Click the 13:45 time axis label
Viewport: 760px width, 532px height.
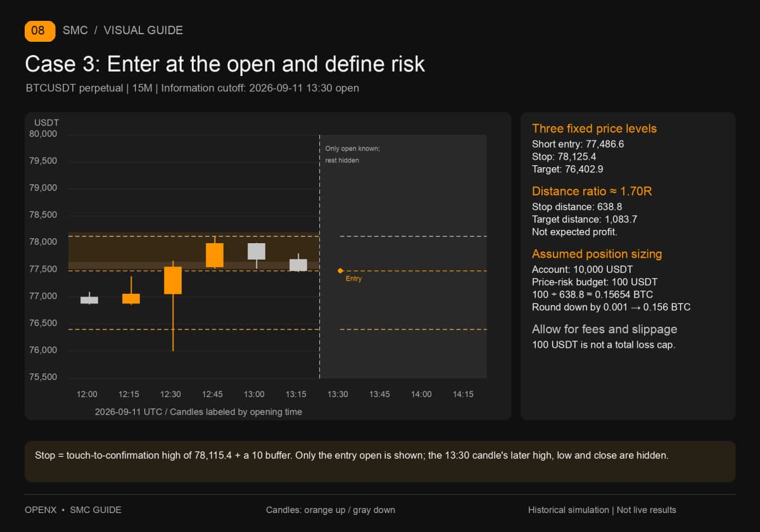coord(379,394)
